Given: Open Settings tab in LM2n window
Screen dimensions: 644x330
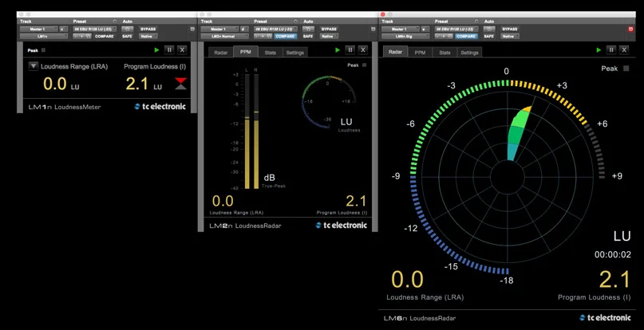Looking at the screenshot, I should (x=295, y=53).
